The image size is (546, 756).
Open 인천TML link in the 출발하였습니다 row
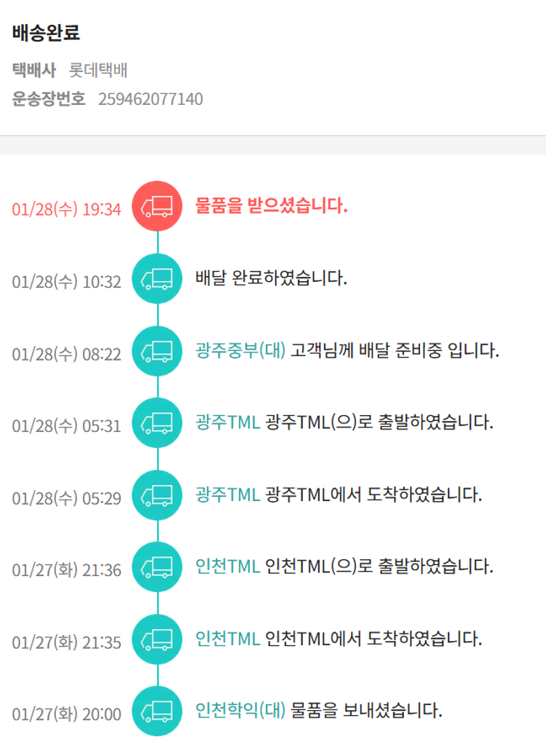[227, 566]
